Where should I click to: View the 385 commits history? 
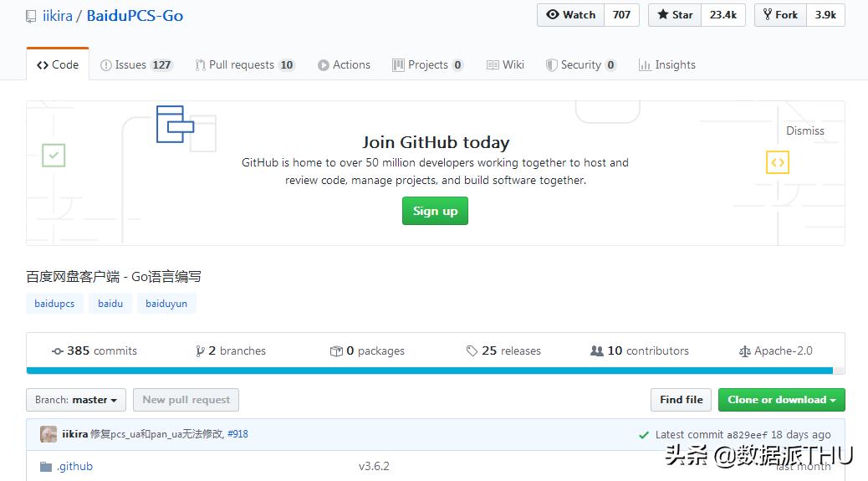[94, 351]
